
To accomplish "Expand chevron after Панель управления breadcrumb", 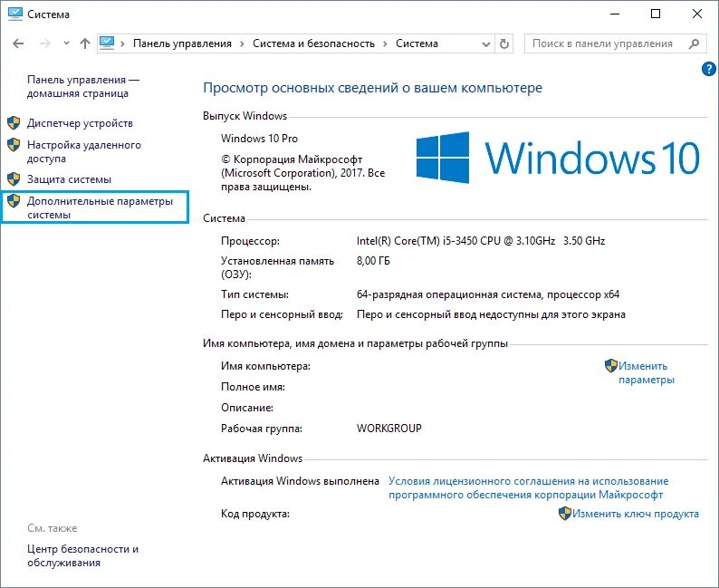I will 242,43.
